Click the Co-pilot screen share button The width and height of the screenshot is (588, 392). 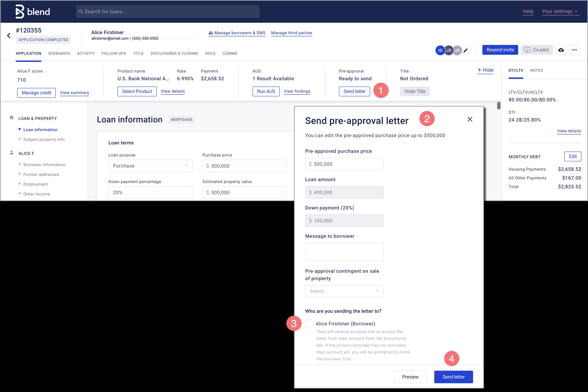[537, 50]
